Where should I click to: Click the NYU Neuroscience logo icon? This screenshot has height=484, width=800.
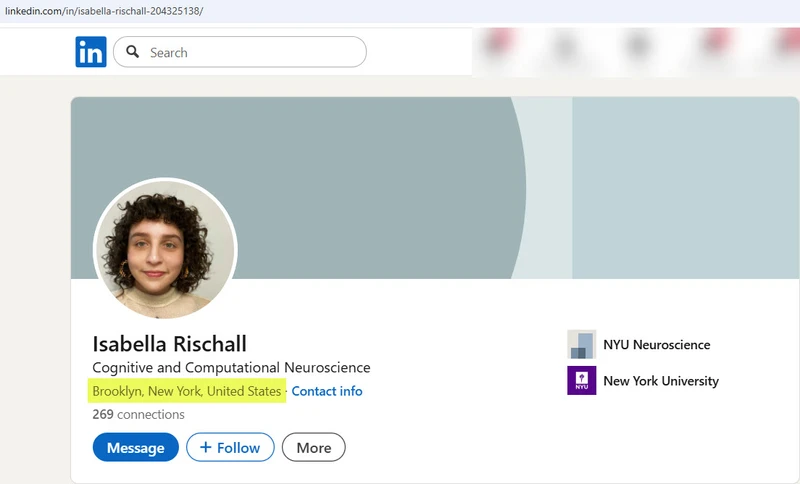[x=581, y=345]
